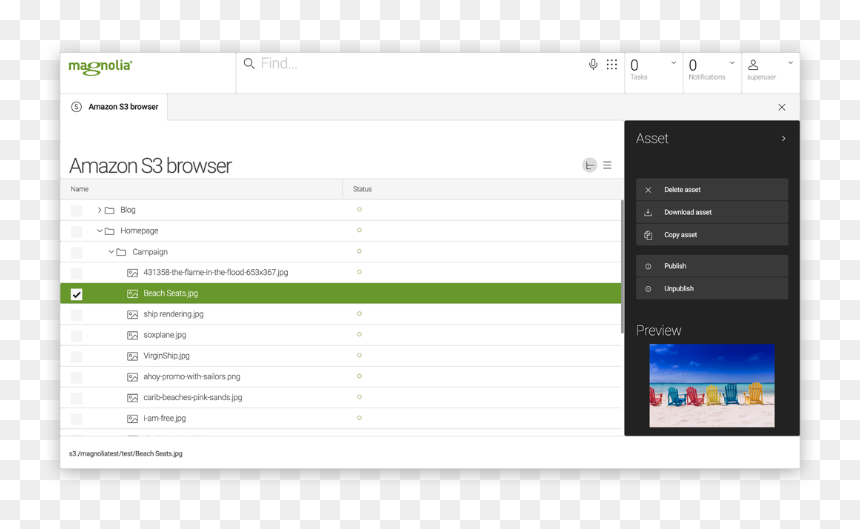Open the Notifications dropdown chevron
Screen dimensions: 860x529
click(732, 63)
